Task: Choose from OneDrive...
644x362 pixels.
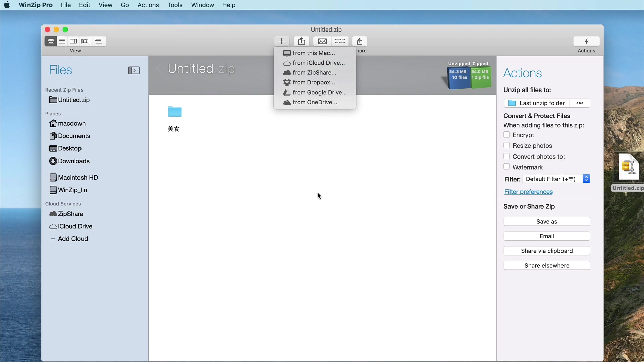Action: click(x=315, y=102)
